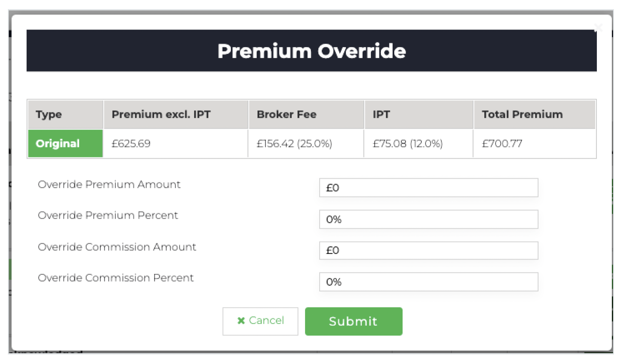Click the Override Premium Amount label
This screenshot has height=364, width=621.
click(x=109, y=184)
